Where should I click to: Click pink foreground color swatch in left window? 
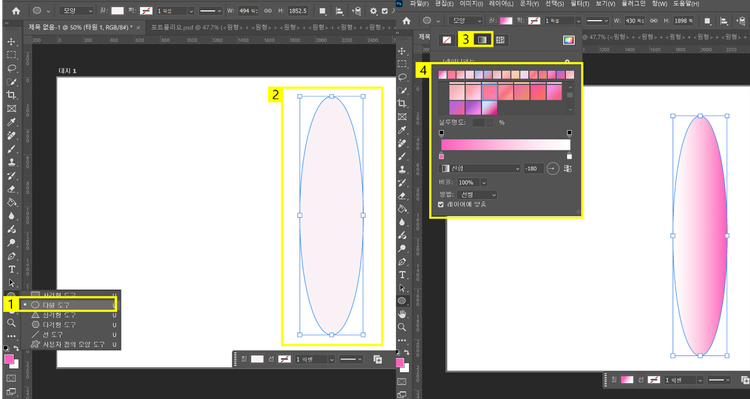tap(9, 359)
